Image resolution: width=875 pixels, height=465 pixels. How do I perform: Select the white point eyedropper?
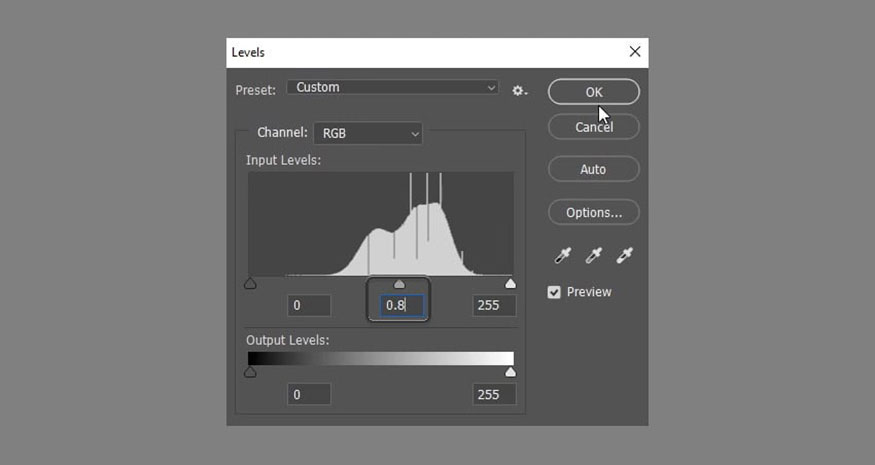coord(624,256)
